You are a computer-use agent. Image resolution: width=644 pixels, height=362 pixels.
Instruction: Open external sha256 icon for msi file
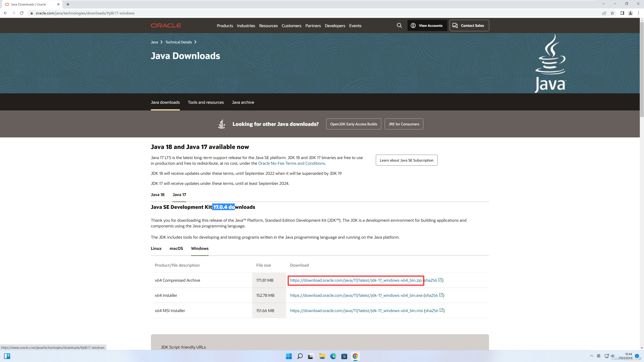tap(441, 310)
